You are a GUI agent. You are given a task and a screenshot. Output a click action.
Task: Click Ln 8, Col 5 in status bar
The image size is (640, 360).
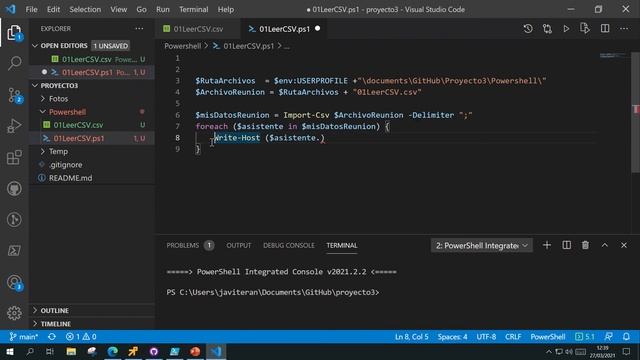coord(411,337)
